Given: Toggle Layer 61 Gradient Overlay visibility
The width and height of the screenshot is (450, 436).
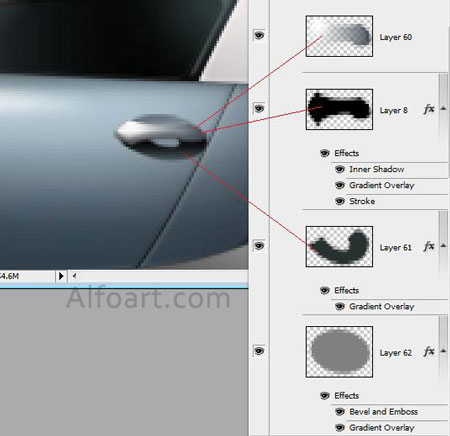Looking at the screenshot, I should click(x=340, y=306).
